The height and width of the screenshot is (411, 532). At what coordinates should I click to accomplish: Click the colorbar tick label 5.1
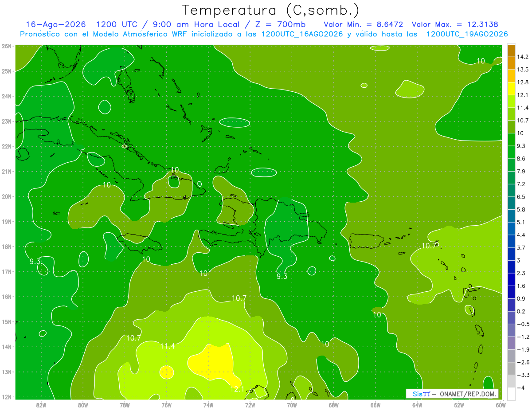point(521,222)
